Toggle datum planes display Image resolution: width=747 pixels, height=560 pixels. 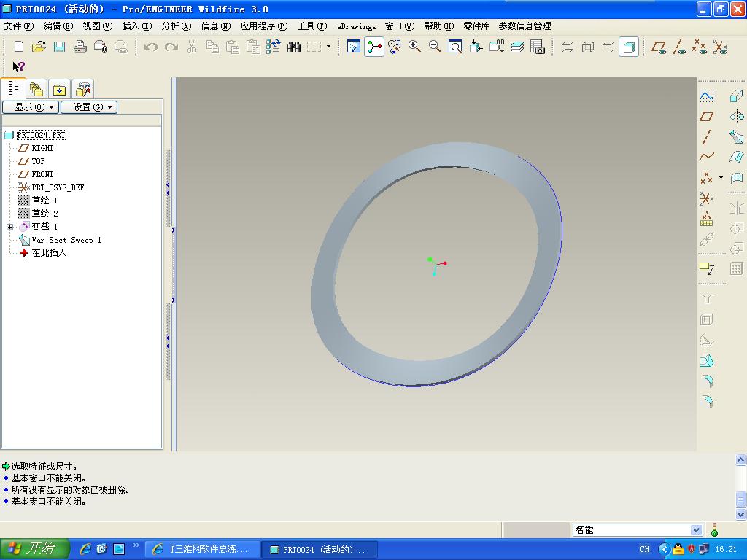pyautogui.click(x=659, y=47)
